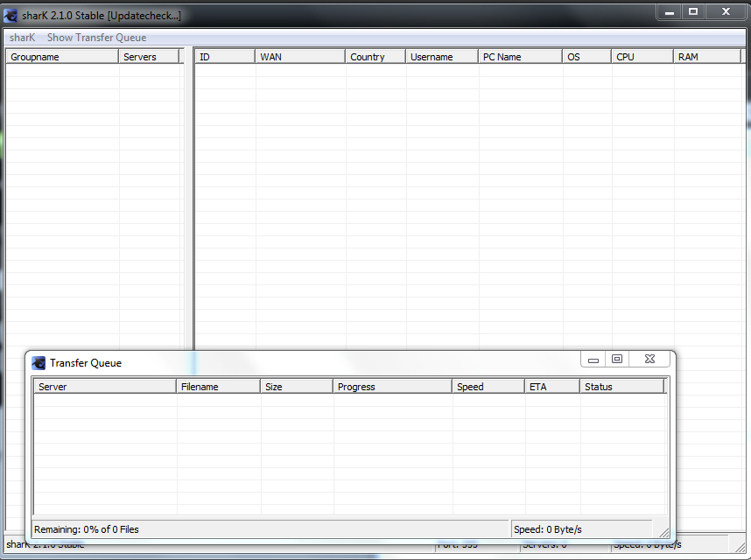Click Transfer Queue resize grip corner

[x=663, y=532]
